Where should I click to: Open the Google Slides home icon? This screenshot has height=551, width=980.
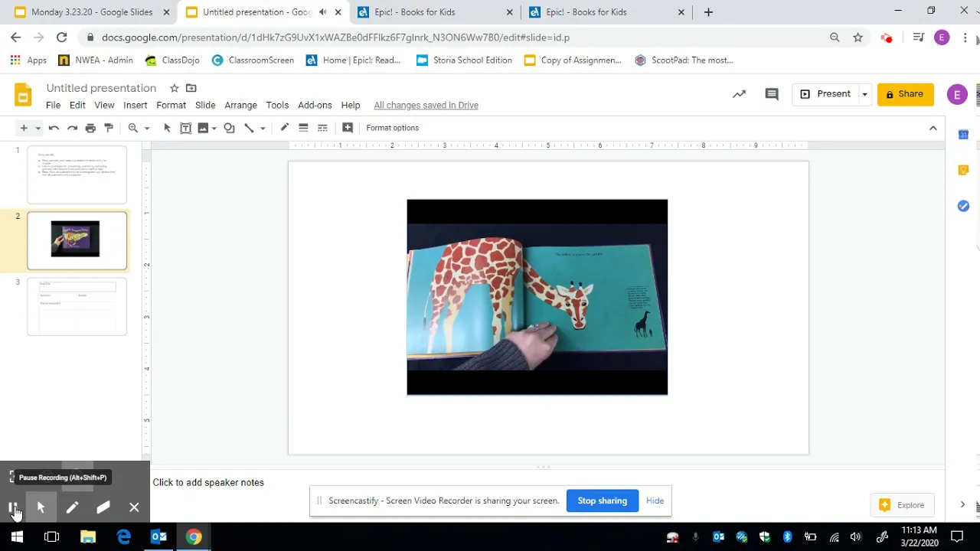click(23, 95)
